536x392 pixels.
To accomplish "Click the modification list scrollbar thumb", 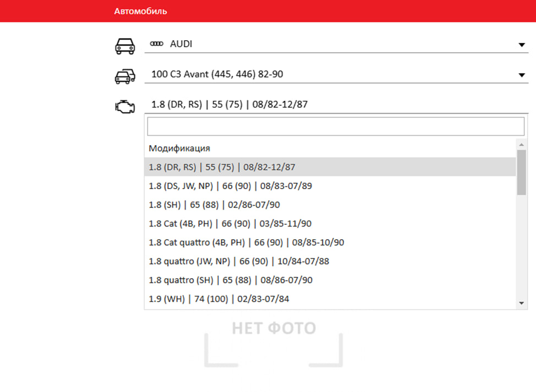I will (521, 173).
